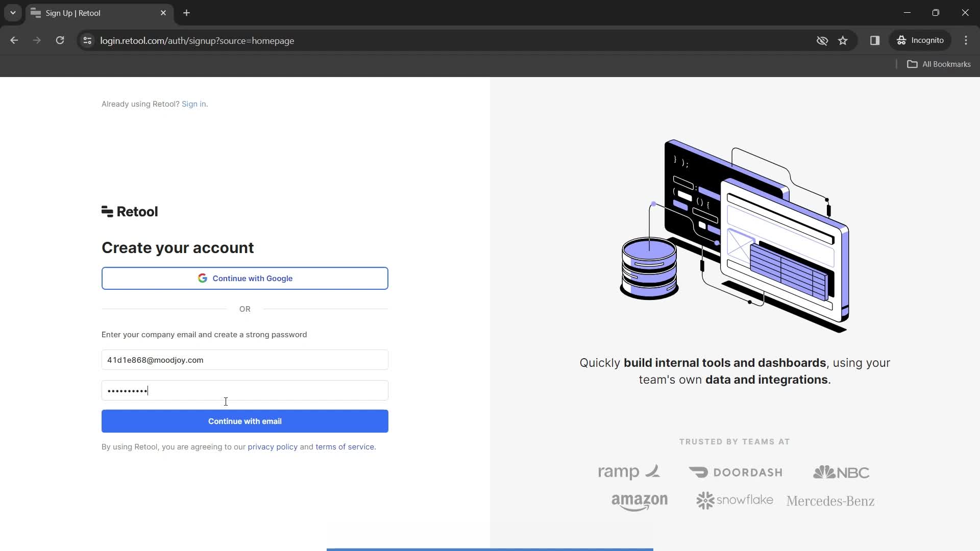
Task: Expand browser address bar dropdown
Action: [x=12, y=13]
